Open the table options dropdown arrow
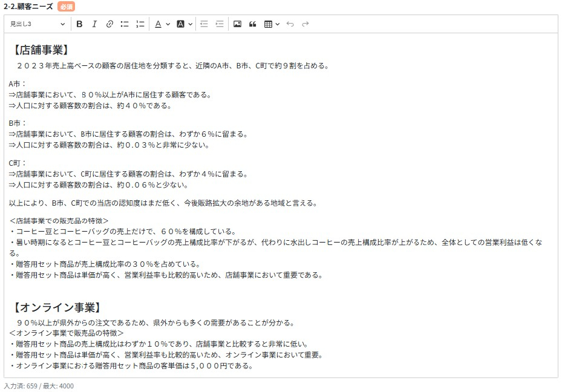The image size is (562, 392). [276, 24]
